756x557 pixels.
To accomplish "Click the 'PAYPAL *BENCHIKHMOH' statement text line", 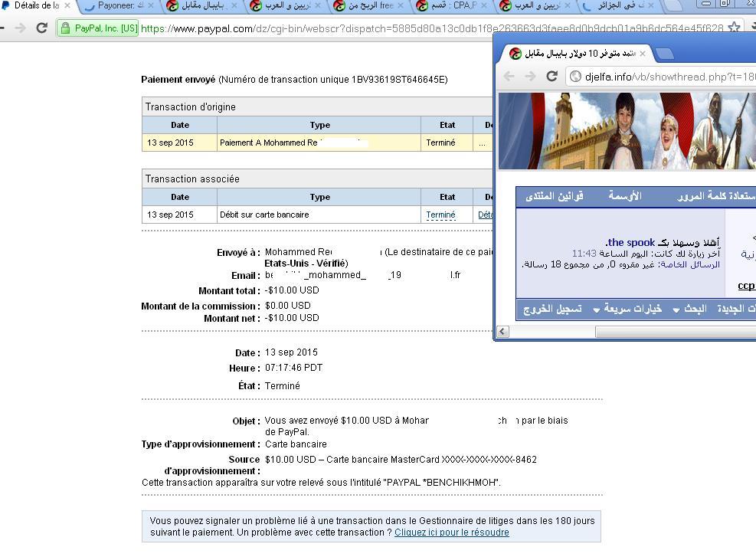I will (x=321, y=482).
